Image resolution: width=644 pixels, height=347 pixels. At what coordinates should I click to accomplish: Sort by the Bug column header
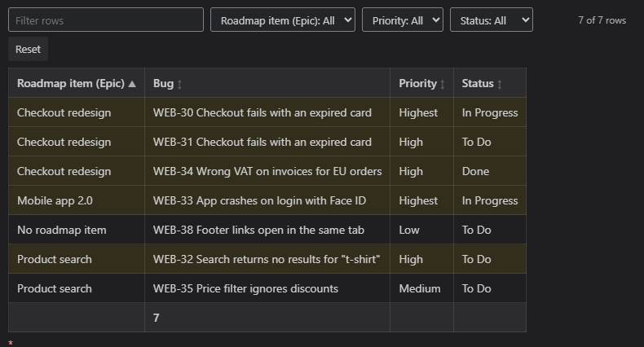tap(267, 83)
